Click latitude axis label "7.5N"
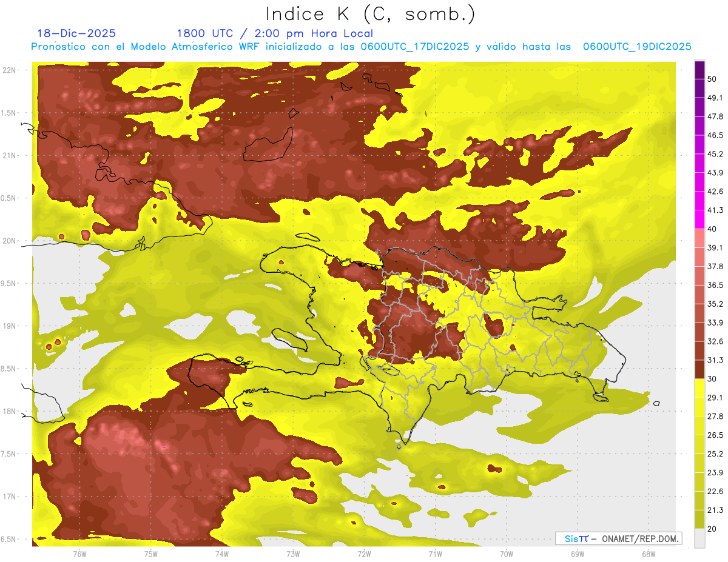 9,454
